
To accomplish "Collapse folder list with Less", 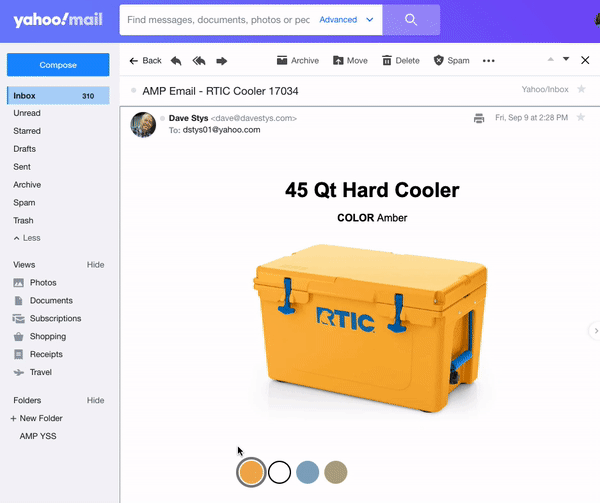I will pyautogui.click(x=27, y=238).
